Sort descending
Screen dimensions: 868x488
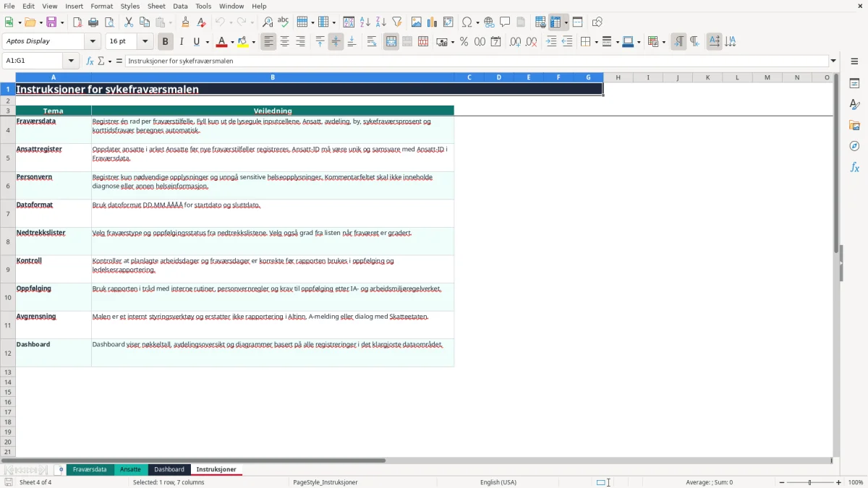point(380,22)
